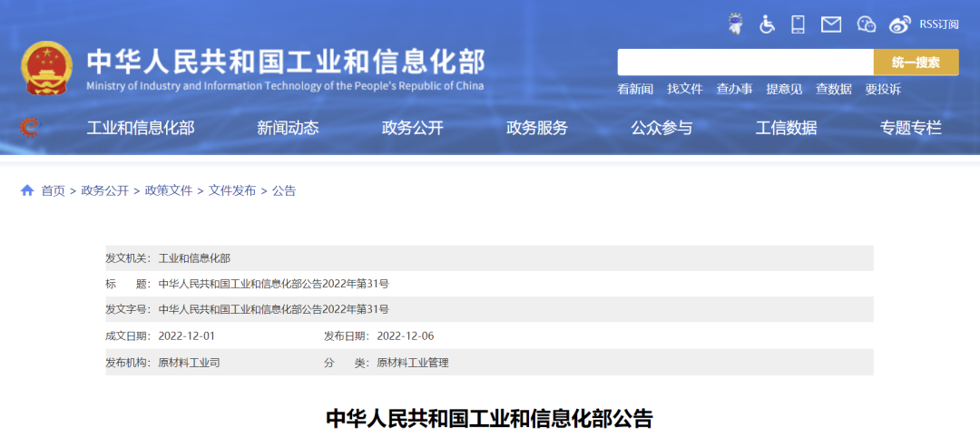980x447 pixels.
Task: Click 文件发布 in breadcrumb
Action: point(232,191)
